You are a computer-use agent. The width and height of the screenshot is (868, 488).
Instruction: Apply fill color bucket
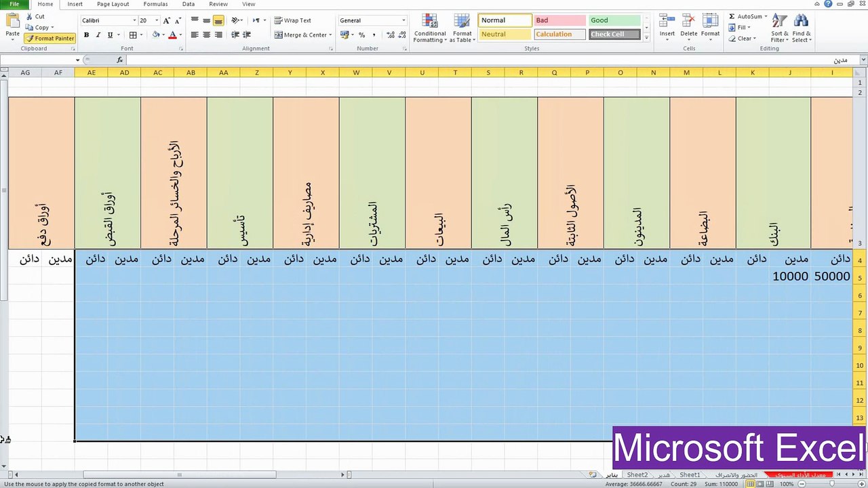(x=156, y=35)
